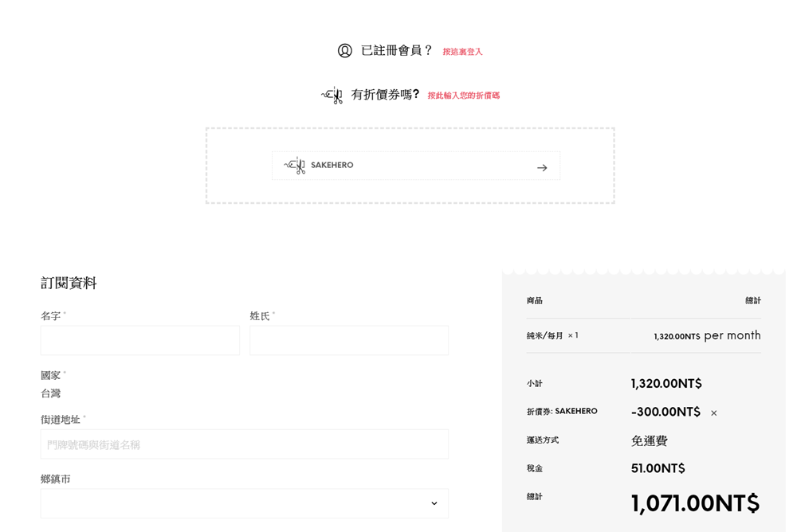This screenshot has width=797, height=532.
Task: Click into the 姓氏 input field
Action: 348,340
